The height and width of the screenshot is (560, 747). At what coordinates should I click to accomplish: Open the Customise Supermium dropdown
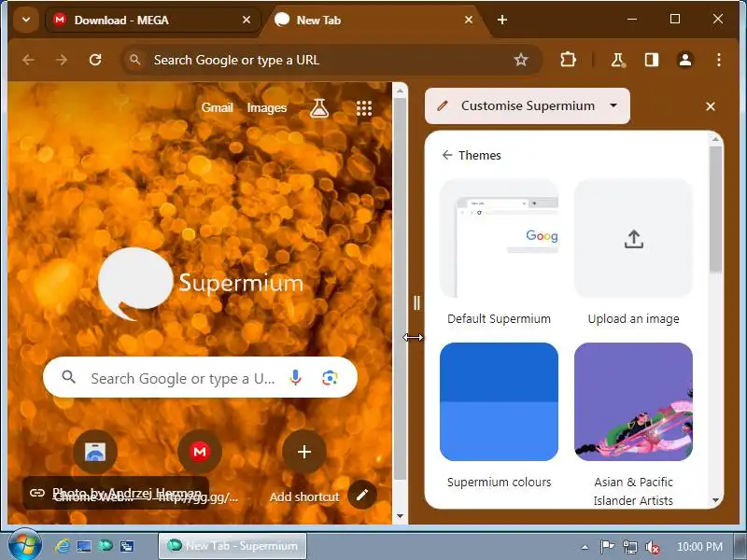(x=528, y=105)
